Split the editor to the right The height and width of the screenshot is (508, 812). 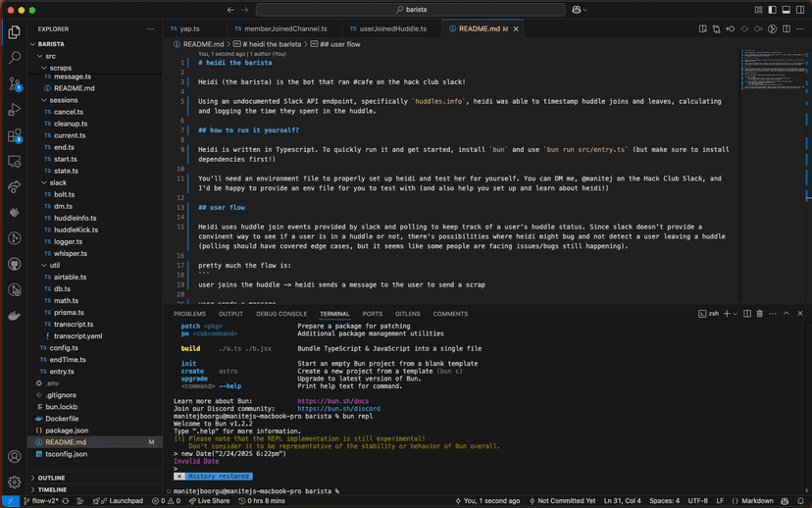tap(787, 29)
